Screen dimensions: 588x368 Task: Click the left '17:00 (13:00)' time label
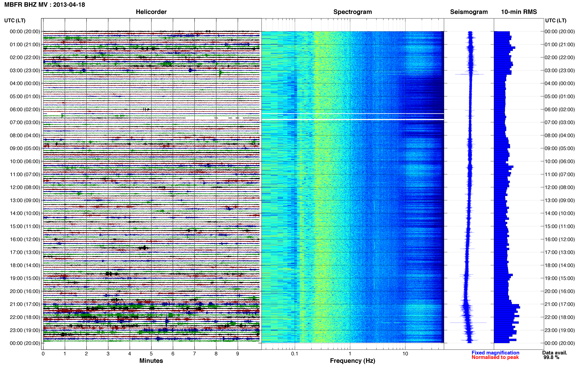(25, 252)
